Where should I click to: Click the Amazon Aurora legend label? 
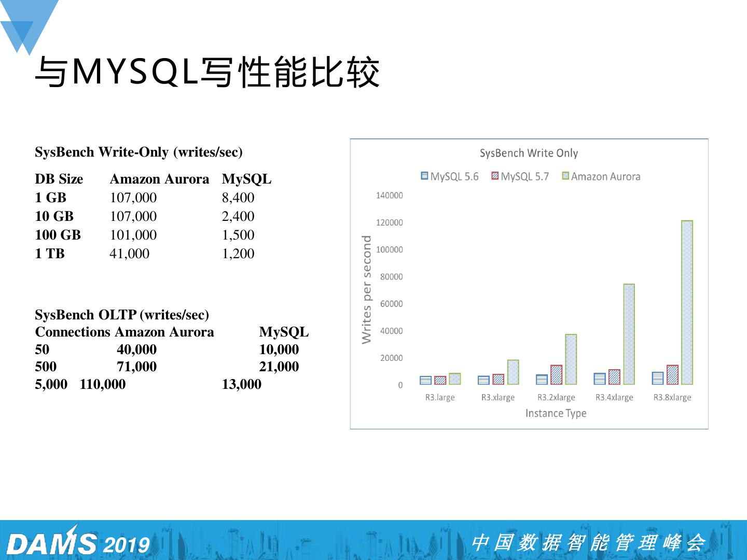(x=606, y=176)
